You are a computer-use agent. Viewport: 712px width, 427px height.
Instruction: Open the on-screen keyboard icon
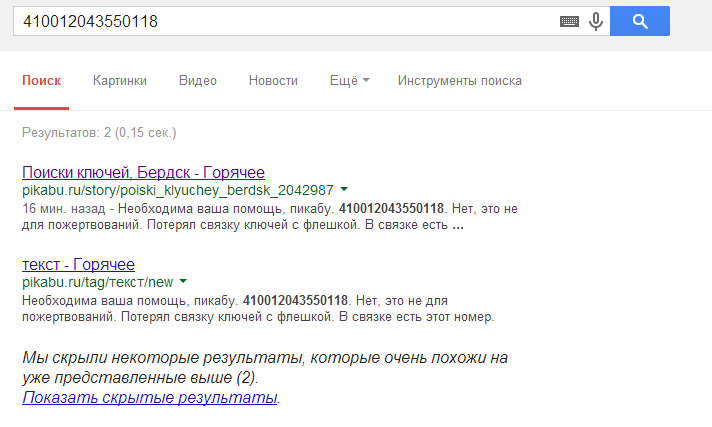click(x=569, y=21)
